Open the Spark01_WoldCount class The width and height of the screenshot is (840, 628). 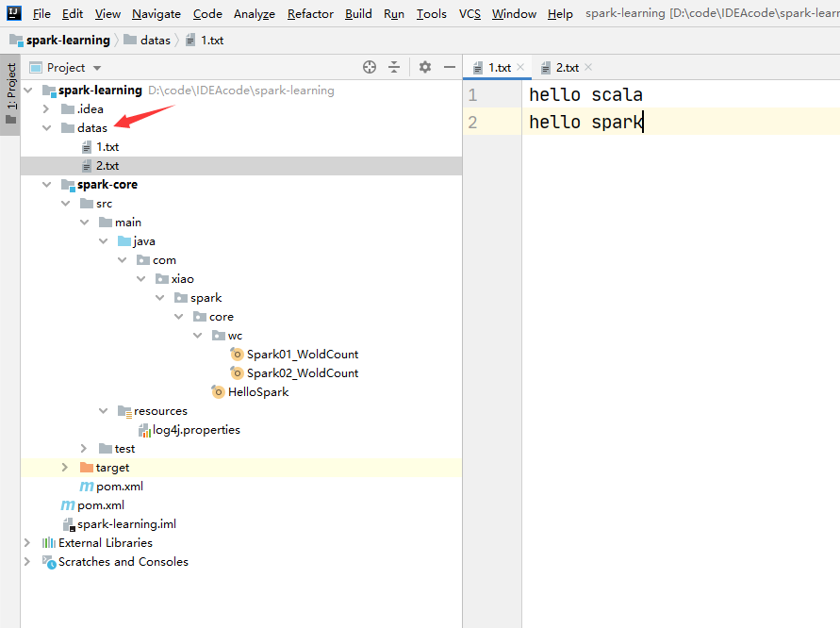pos(302,355)
